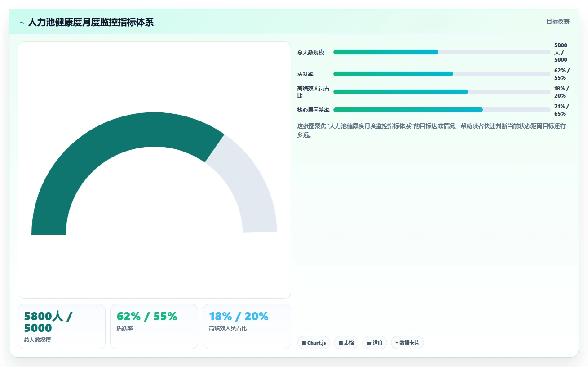Screen dimensions: 588x367
Task: Click the 人力池健康度月度监控指标体系 title
Action: click(x=91, y=22)
